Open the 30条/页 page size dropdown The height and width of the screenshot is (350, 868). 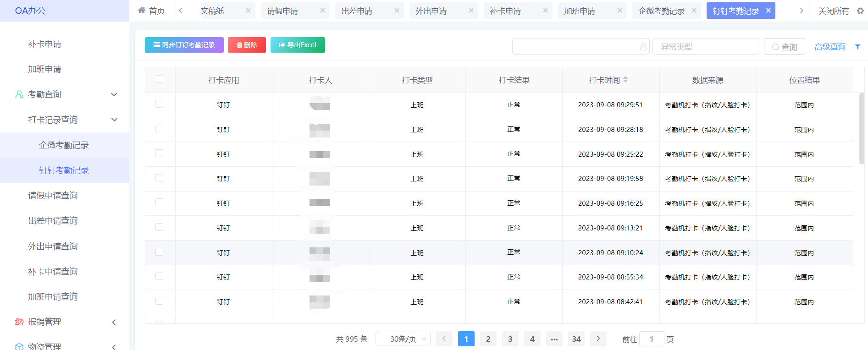(x=403, y=339)
